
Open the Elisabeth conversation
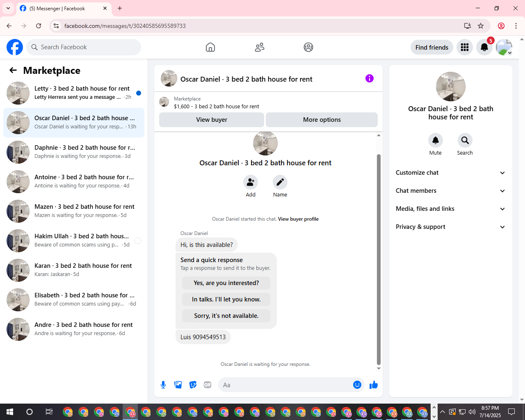click(x=74, y=300)
